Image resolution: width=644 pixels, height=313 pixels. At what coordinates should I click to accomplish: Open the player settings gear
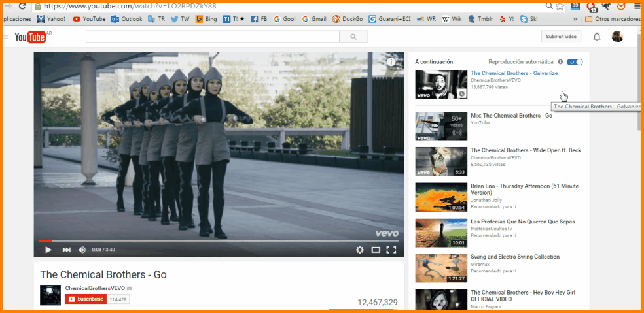click(x=360, y=250)
